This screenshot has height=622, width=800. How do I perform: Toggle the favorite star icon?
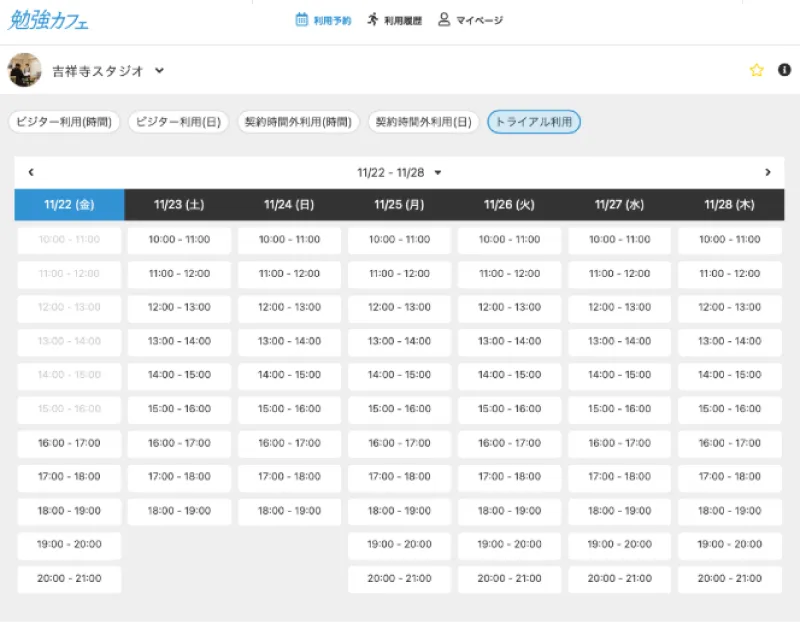756,70
